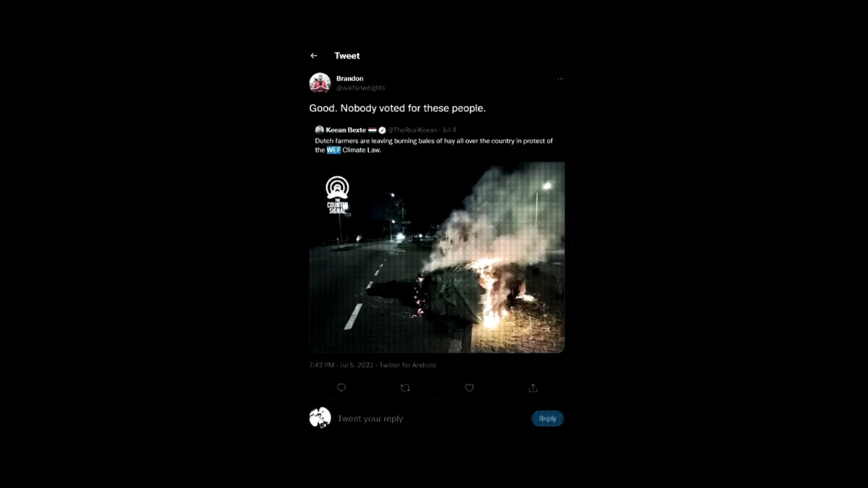Like the tweet with the heart icon
868x488 pixels.
click(x=469, y=388)
